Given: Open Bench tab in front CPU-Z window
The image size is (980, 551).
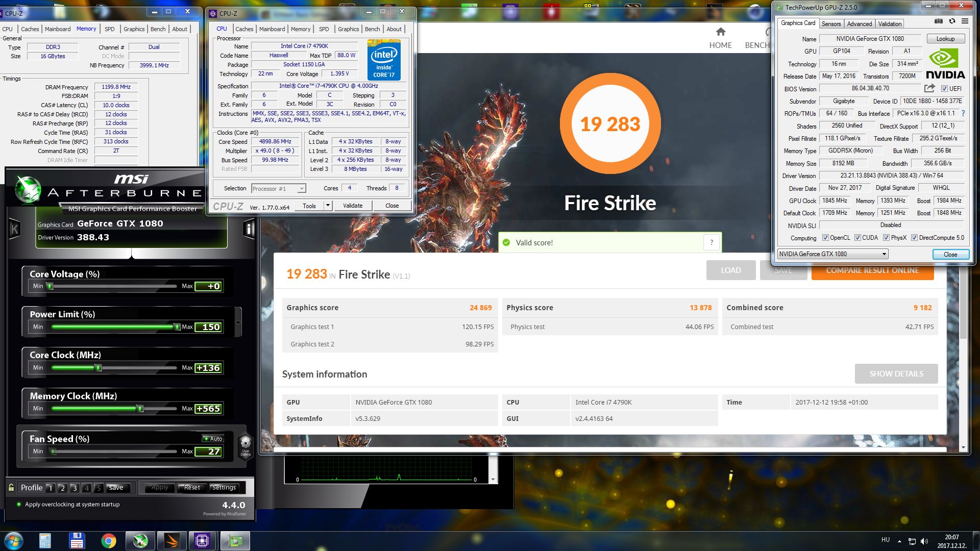Looking at the screenshot, I should click(372, 29).
